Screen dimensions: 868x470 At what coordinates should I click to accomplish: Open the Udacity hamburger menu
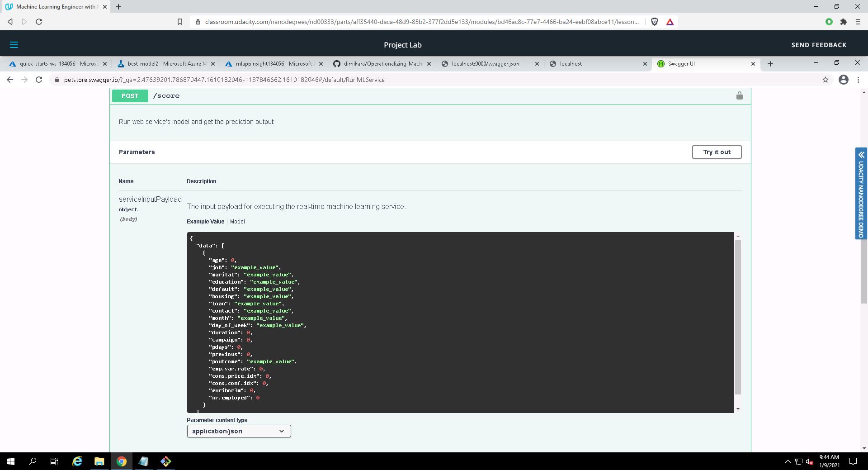tap(14, 45)
